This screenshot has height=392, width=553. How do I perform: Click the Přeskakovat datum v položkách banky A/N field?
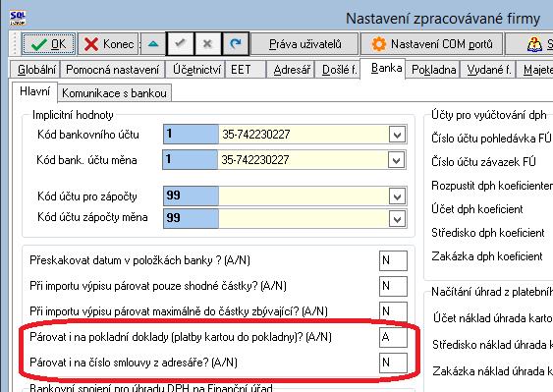(393, 260)
